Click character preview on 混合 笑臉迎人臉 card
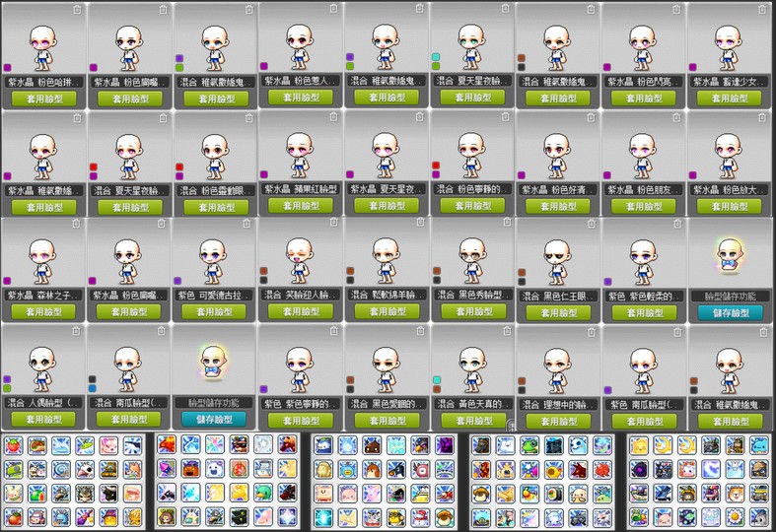 [x=301, y=259]
